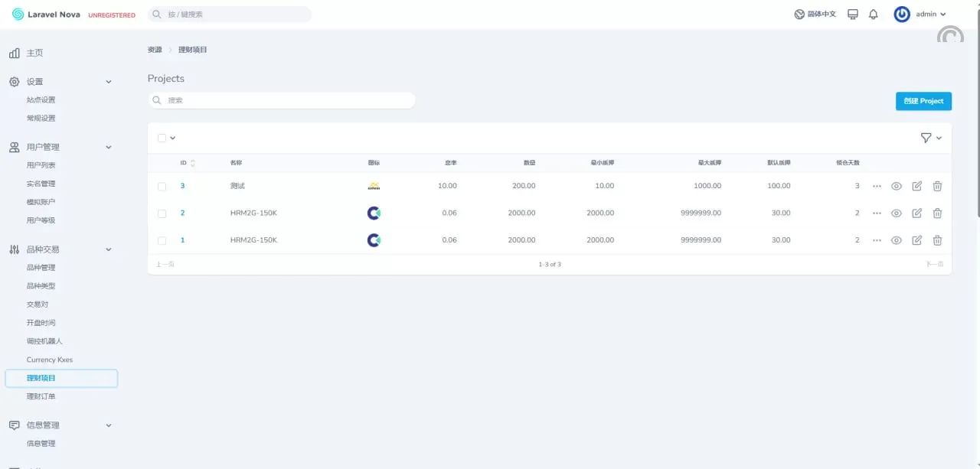Collapse the 用户管理 sidebar section
The height and width of the screenshot is (469, 980).
(x=108, y=147)
